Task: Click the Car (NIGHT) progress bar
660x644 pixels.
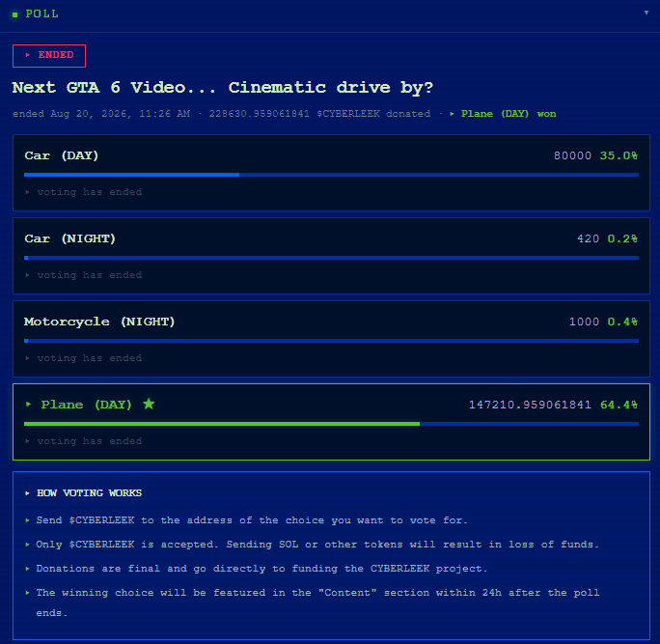Action: [331, 258]
